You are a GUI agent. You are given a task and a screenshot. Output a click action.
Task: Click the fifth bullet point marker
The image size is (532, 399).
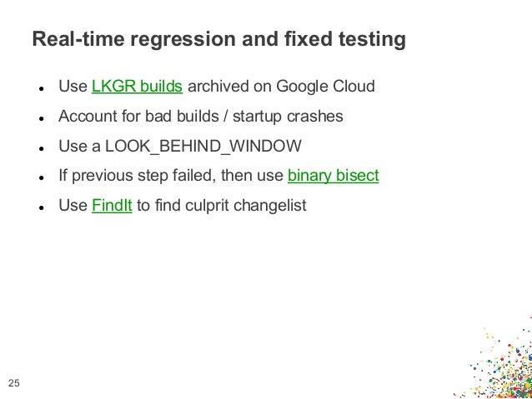tap(42, 207)
